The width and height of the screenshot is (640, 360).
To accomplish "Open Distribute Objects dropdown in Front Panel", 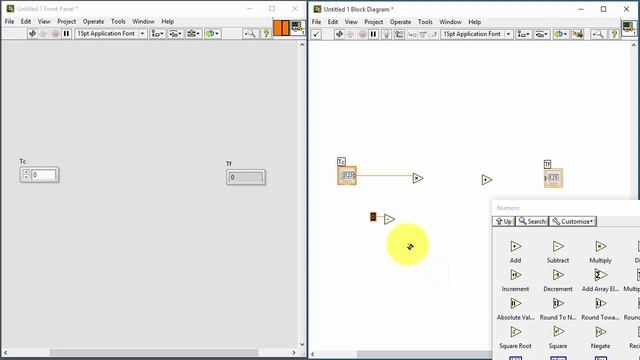I will [x=176, y=33].
